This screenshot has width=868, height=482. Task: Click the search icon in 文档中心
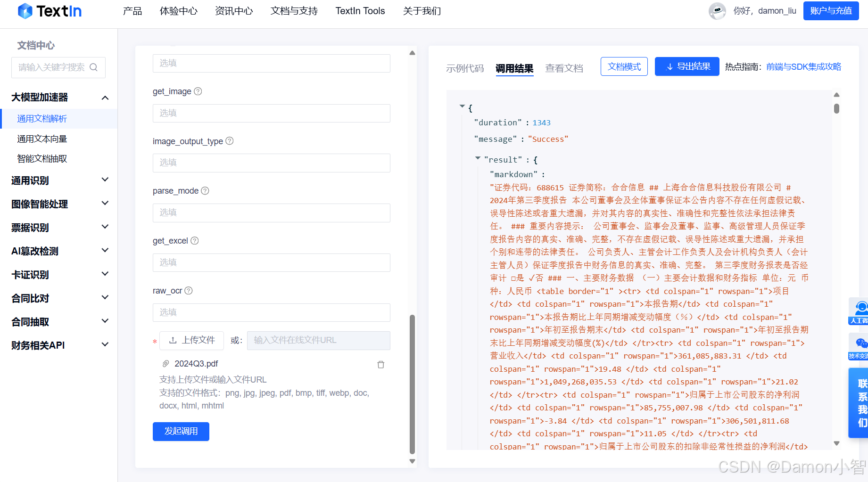(x=94, y=67)
